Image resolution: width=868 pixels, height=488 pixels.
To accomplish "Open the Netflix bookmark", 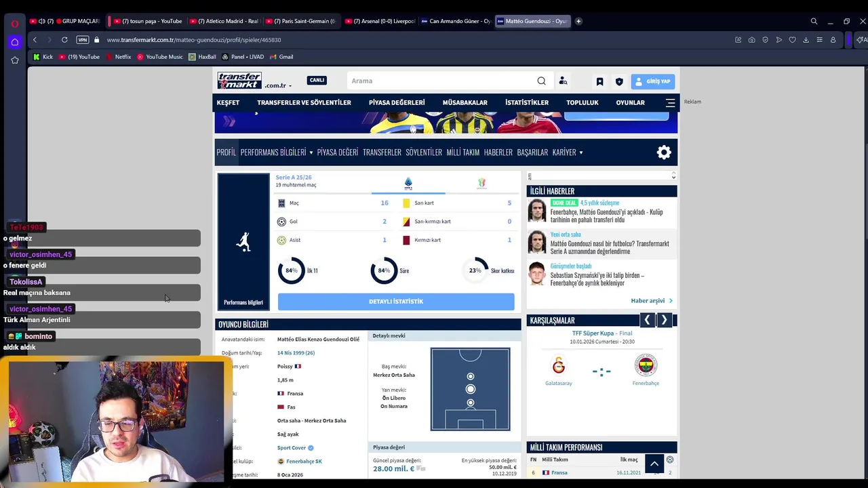I will 118,57.
